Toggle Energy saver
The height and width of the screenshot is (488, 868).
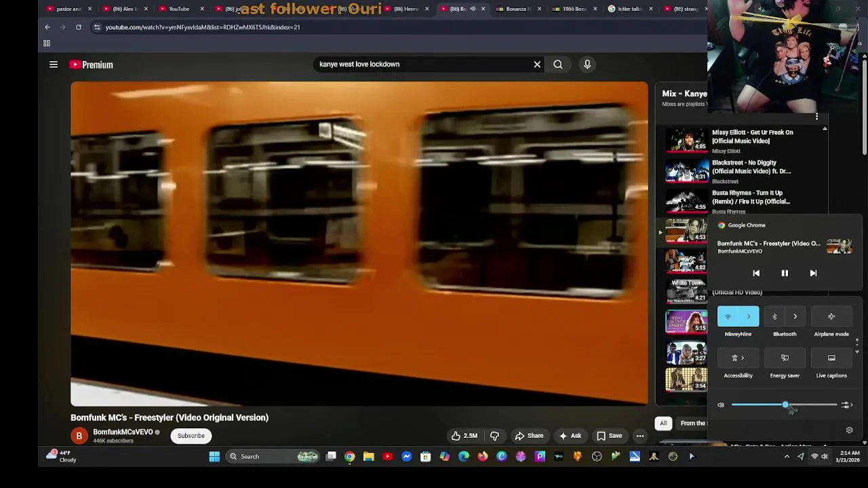tap(785, 358)
